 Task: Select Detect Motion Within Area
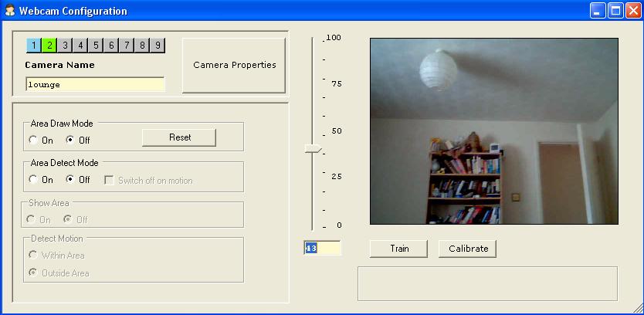coord(33,255)
